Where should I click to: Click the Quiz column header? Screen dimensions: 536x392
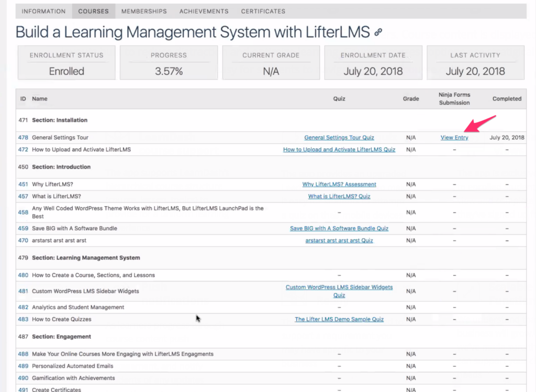(339, 99)
